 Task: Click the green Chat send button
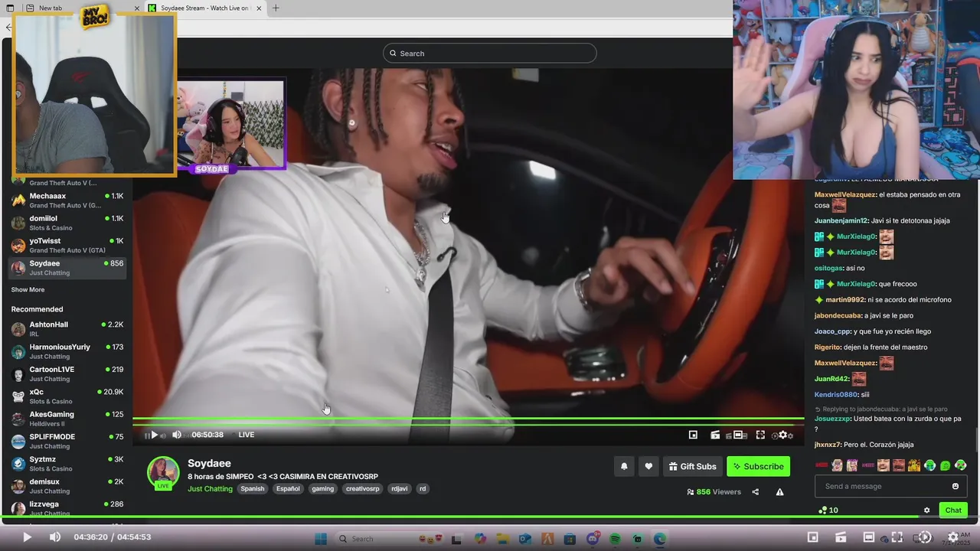coord(953,510)
